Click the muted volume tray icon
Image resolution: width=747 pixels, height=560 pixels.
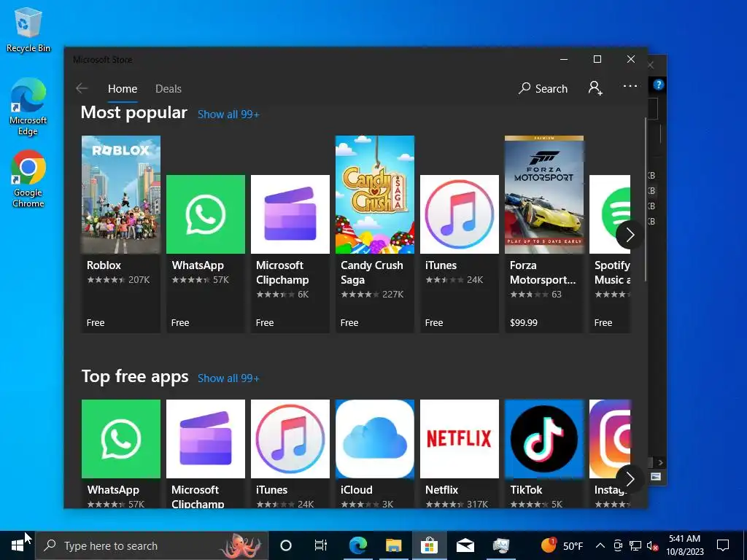(x=653, y=545)
